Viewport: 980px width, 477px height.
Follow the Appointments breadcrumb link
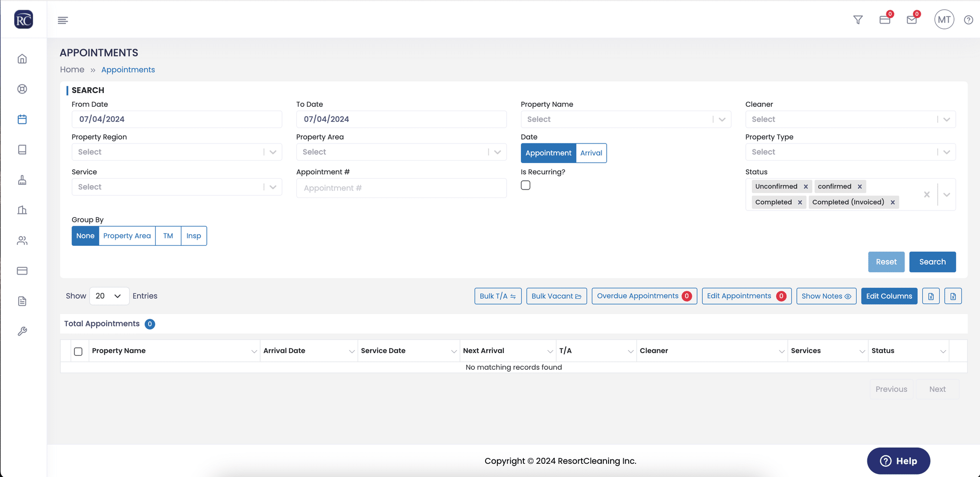128,70
